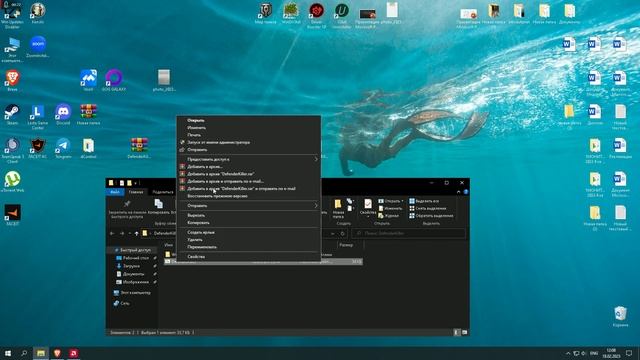Choose "Печать" in the context menu

194,135
